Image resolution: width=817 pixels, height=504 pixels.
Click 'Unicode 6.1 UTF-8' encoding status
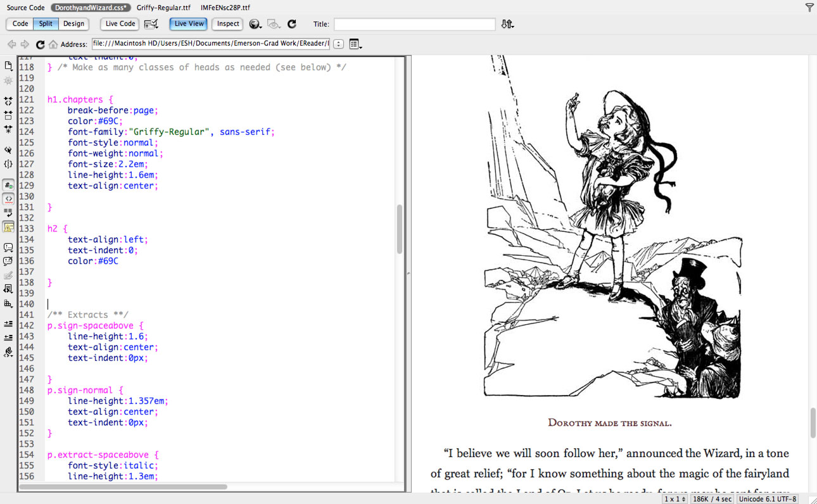click(x=767, y=499)
